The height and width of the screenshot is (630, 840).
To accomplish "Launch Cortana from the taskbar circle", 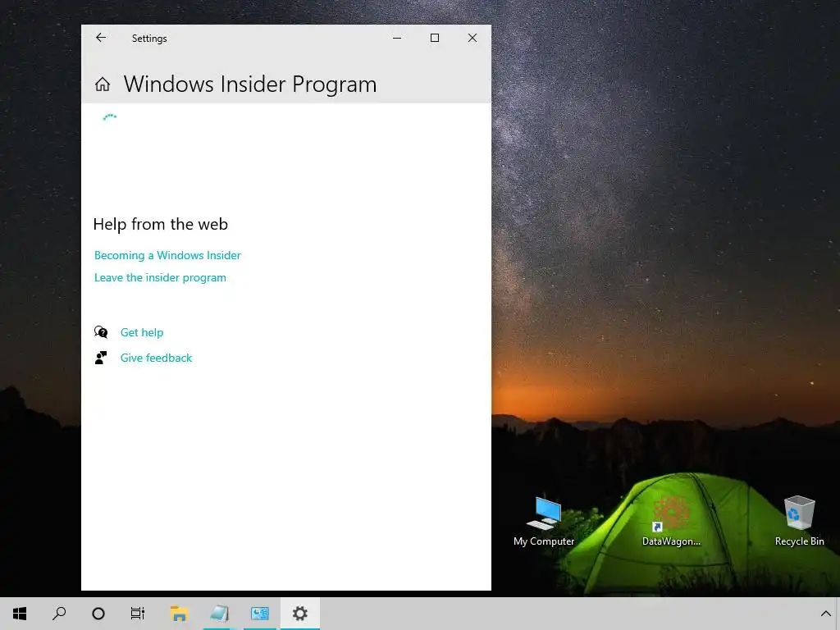I will 98,614.
